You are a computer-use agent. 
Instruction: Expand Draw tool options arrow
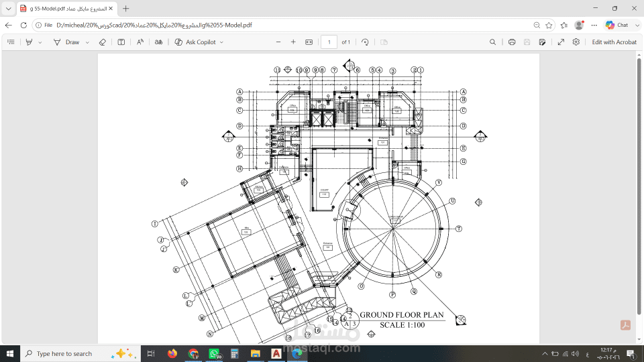pos(87,42)
